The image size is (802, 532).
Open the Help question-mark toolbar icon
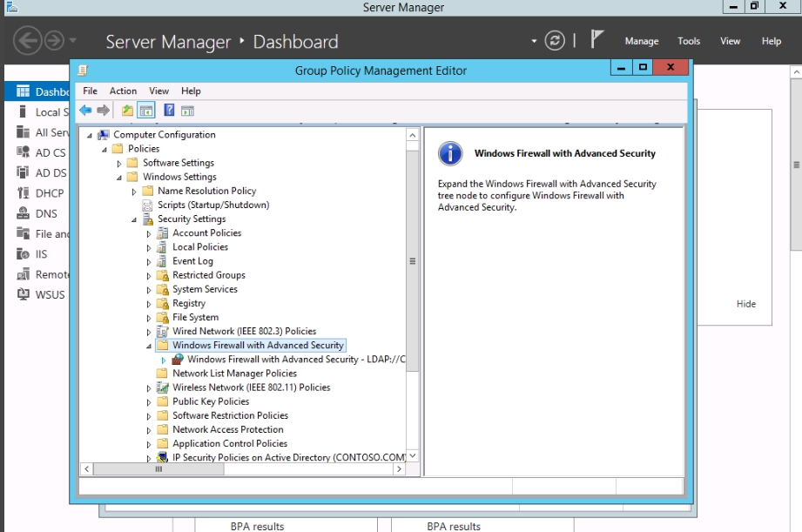169,110
